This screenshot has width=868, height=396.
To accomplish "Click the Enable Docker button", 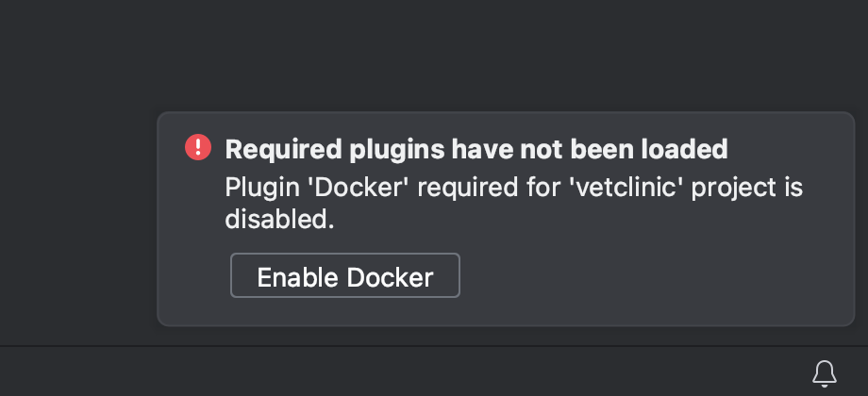I will pyautogui.click(x=344, y=276).
